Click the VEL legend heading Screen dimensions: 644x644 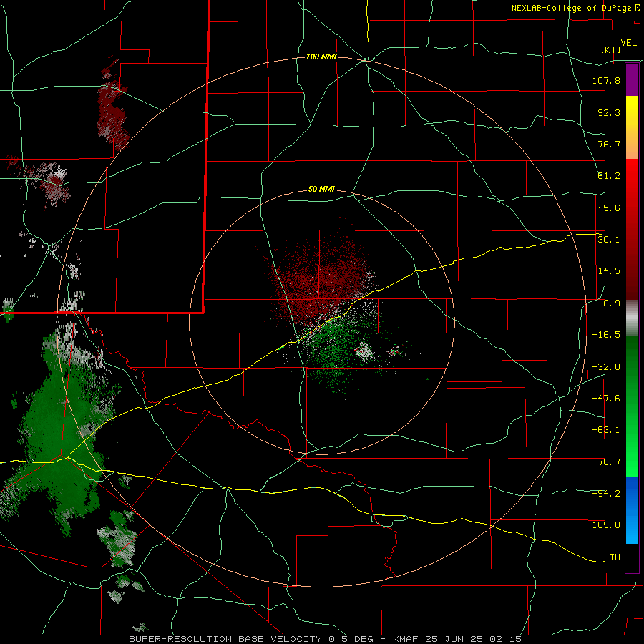[628, 43]
